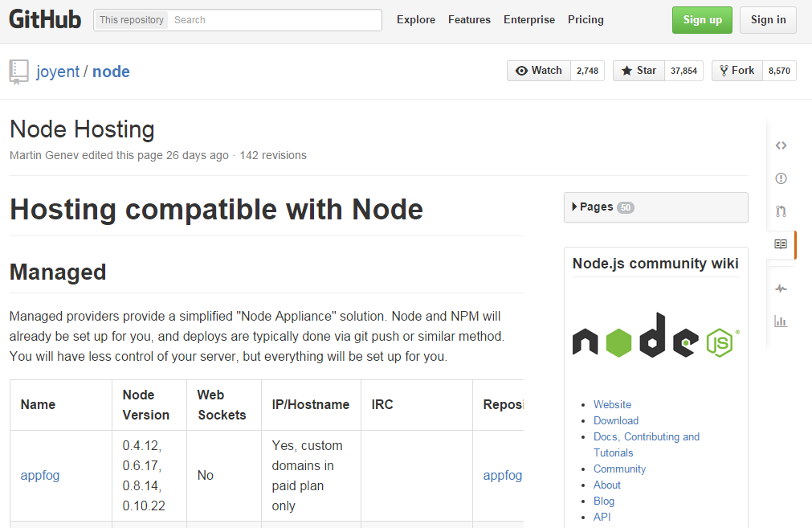812x528 pixels.
Task: Open the Blog link in wiki sidebar
Action: [x=604, y=501]
